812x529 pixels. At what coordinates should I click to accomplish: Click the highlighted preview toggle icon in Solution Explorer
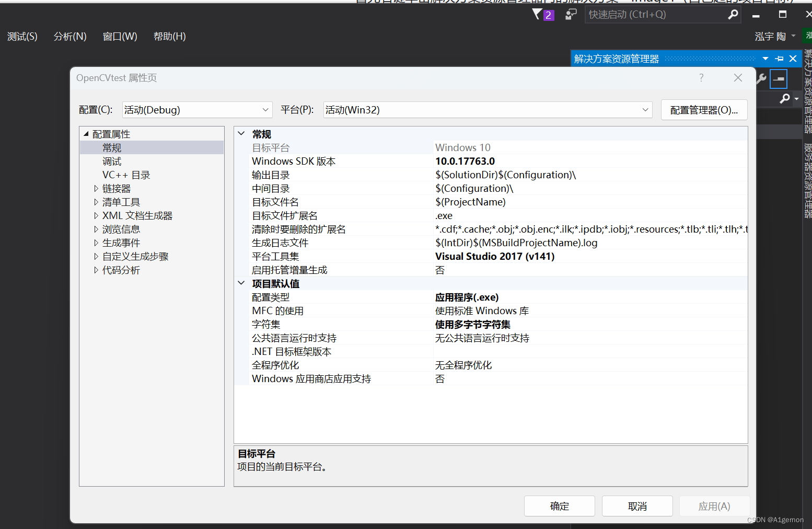[x=779, y=79]
